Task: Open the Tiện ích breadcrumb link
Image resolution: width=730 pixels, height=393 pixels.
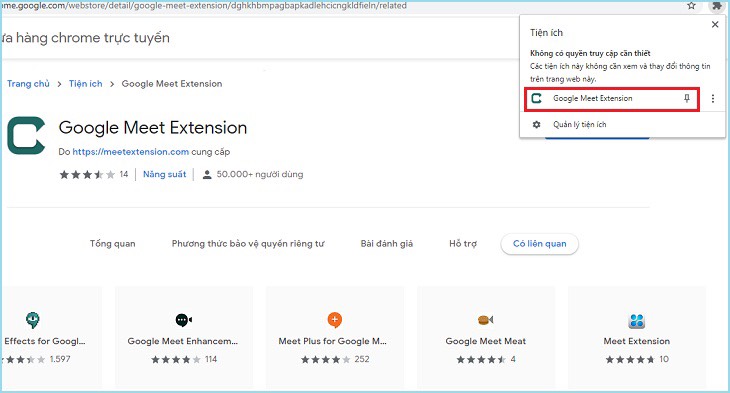Action: click(x=86, y=84)
